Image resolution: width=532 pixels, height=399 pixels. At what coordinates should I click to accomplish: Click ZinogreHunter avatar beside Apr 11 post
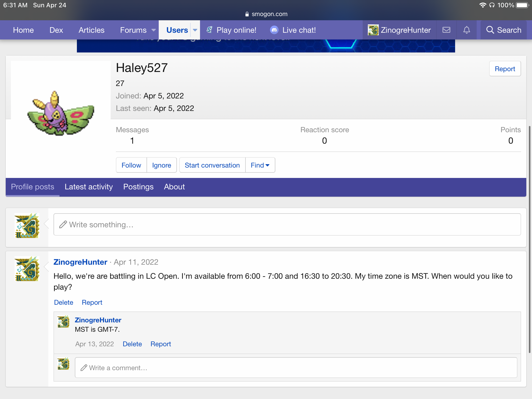(x=27, y=269)
